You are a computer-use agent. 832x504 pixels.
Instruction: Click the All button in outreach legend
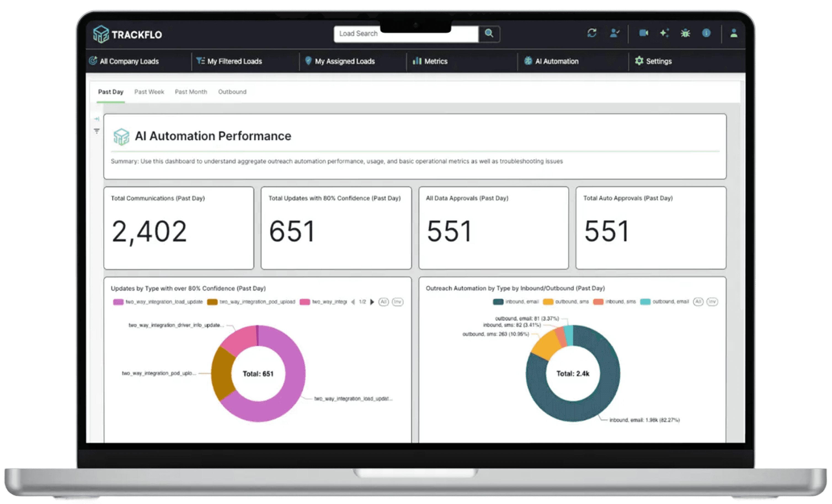(x=698, y=302)
